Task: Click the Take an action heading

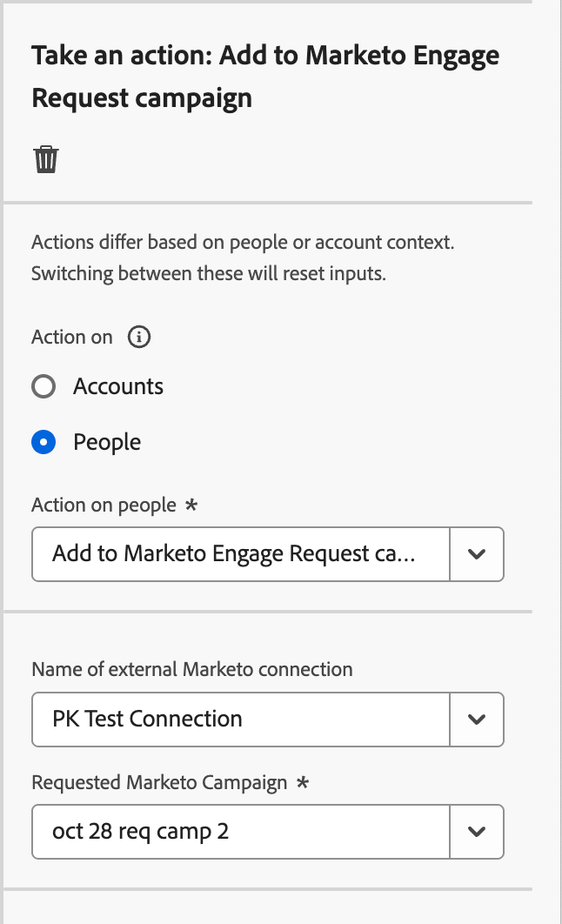Action: [265, 76]
